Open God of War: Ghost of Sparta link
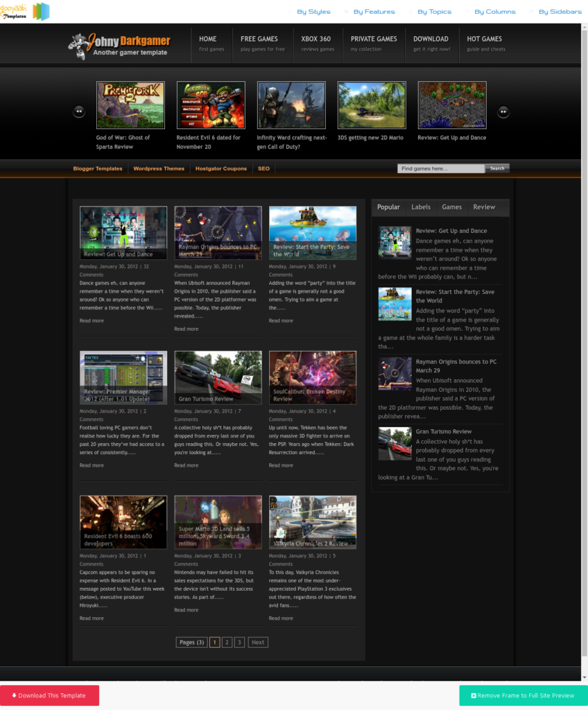Screen dimensions: 588x710 (123, 142)
